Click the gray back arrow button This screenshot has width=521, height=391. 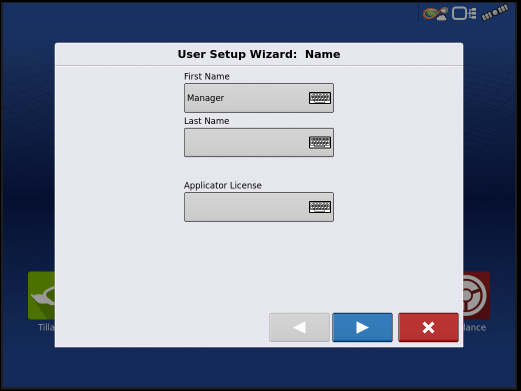point(299,327)
